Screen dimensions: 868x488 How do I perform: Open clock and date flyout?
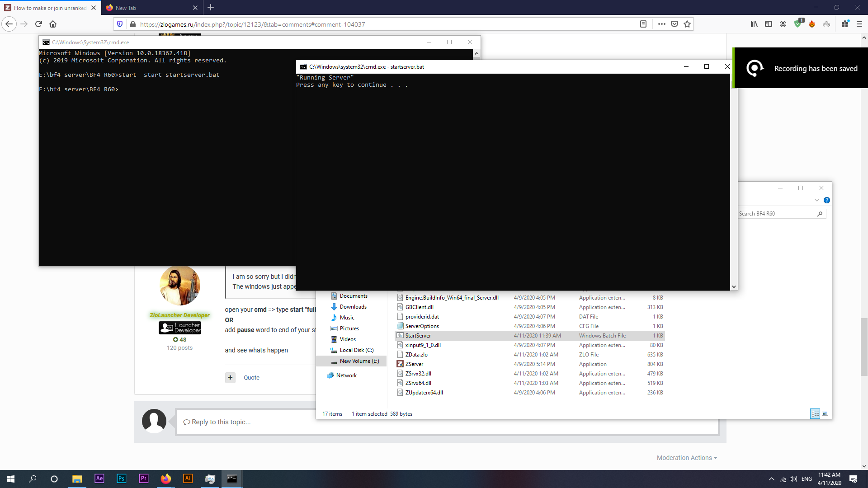(x=829, y=479)
